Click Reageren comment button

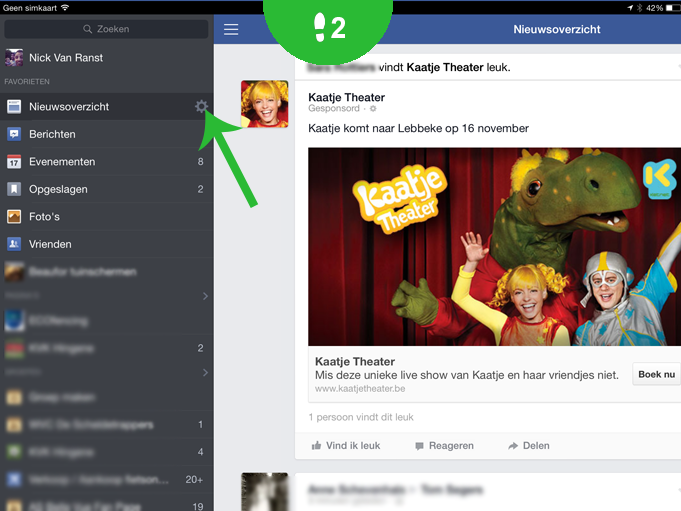click(x=445, y=445)
